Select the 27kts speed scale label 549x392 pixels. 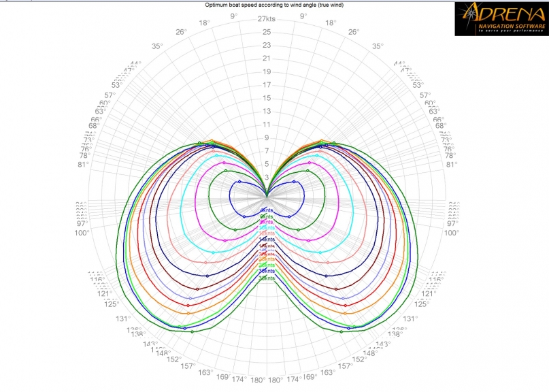tap(267, 19)
